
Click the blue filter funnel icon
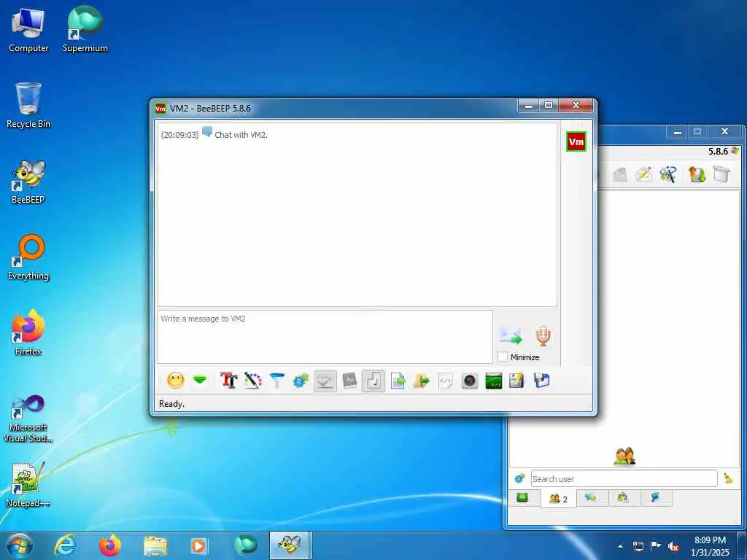tap(276, 381)
